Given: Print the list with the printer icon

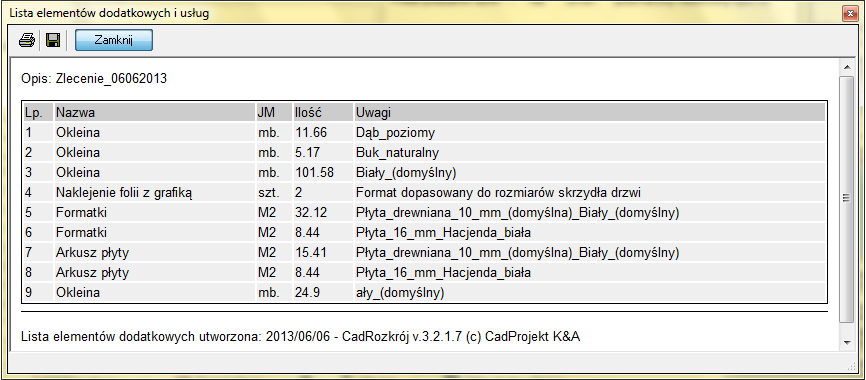Looking at the screenshot, I should point(27,40).
